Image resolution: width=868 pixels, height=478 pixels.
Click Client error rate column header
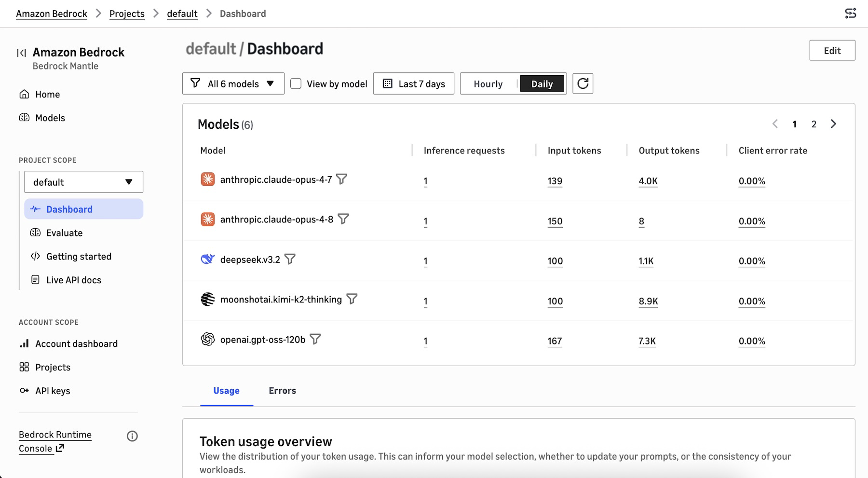773,150
